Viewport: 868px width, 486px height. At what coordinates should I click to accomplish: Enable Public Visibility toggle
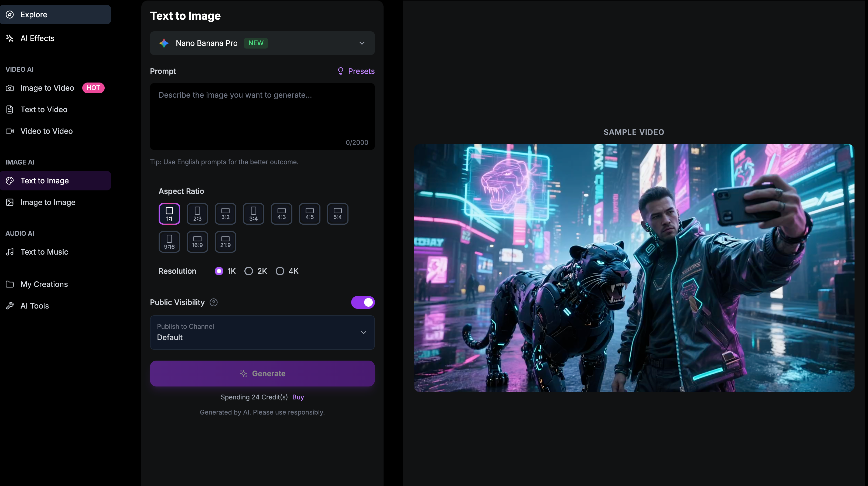click(x=363, y=302)
